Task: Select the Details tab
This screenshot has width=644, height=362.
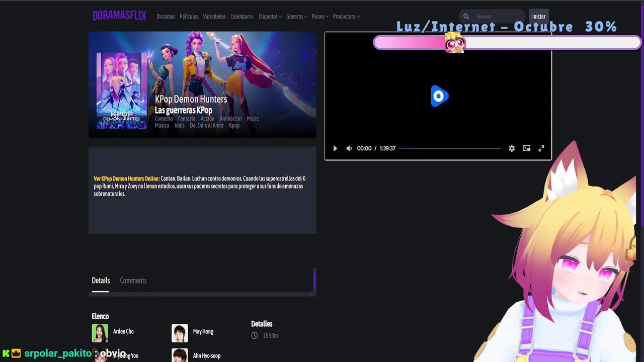Action: point(101,281)
